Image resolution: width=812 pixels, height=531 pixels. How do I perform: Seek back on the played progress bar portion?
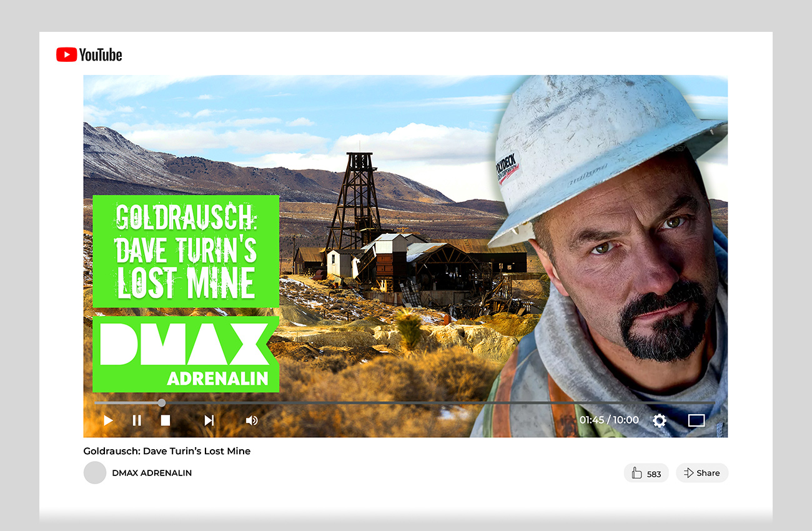(x=125, y=403)
